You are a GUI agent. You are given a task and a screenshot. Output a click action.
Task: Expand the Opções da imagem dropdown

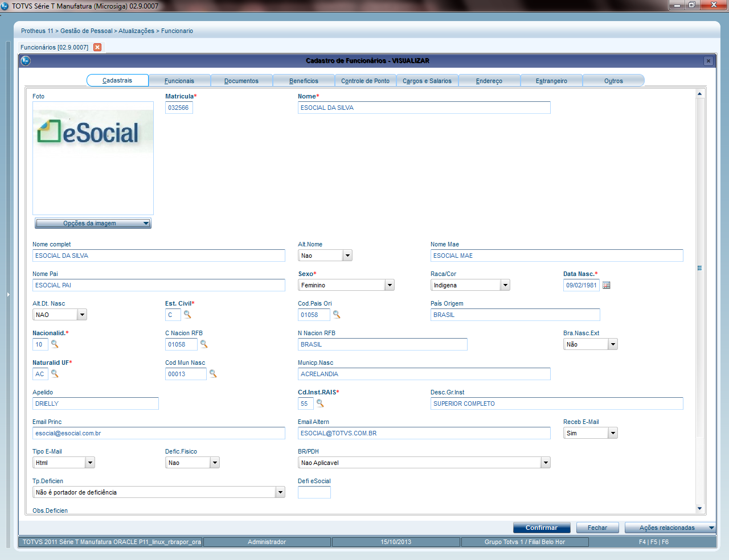93,223
